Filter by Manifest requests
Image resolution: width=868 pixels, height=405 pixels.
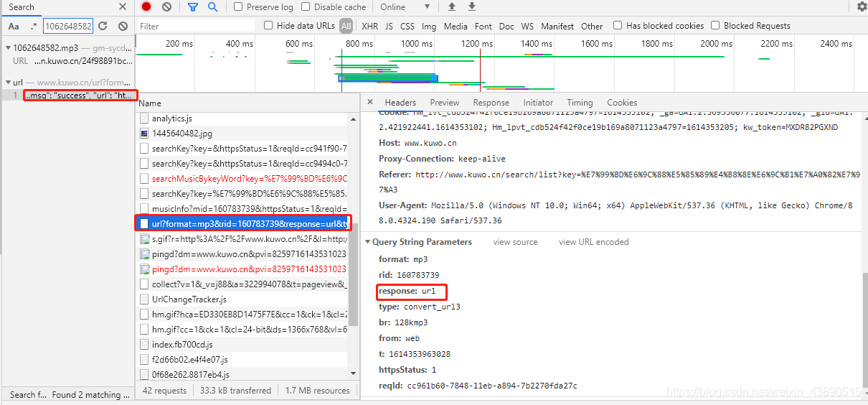pyautogui.click(x=557, y=26)
